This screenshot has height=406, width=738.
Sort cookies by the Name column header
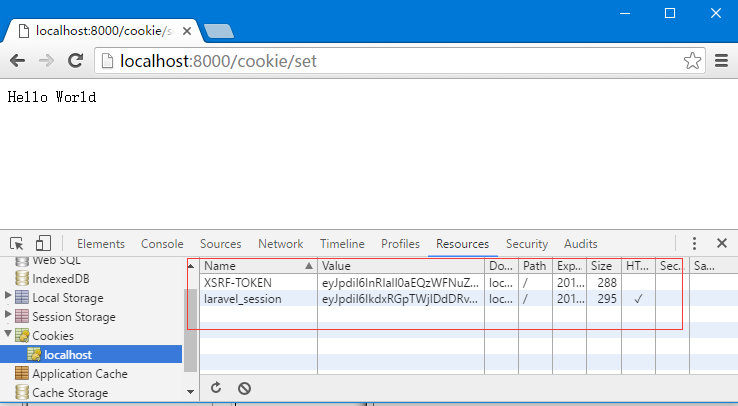click(x=258, y=266)
